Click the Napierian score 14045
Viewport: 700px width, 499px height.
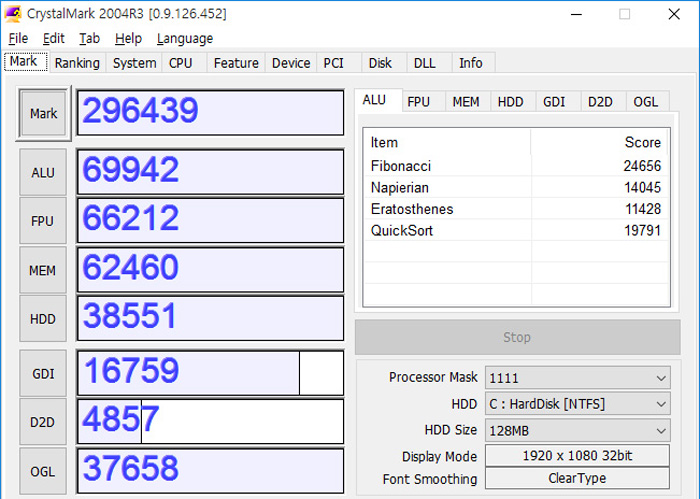coord(642,187)
